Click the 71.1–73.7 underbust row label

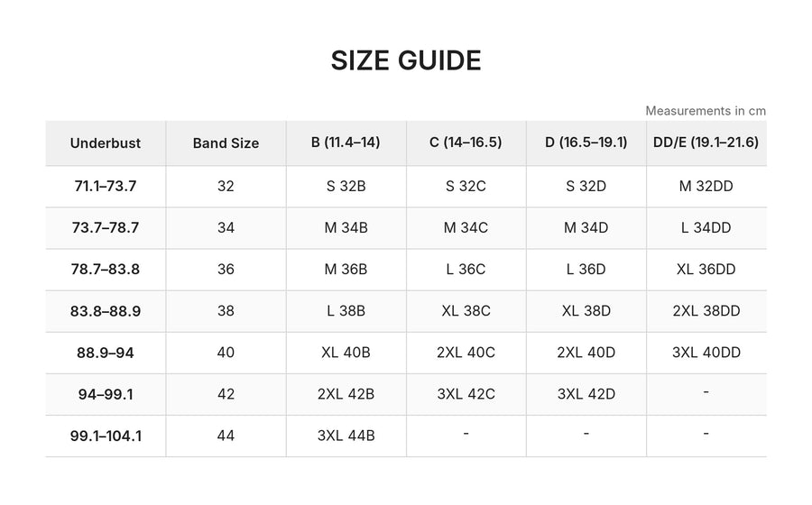coord(106,187)
